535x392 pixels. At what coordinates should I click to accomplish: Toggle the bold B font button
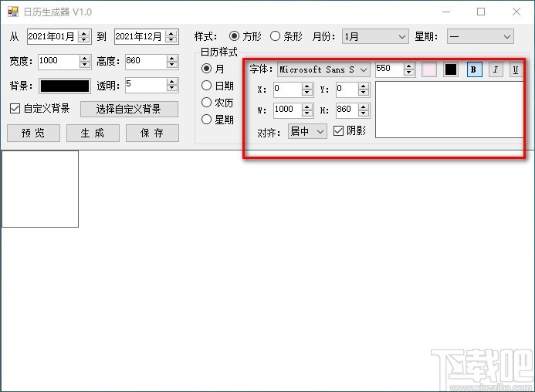pos(474,69)
